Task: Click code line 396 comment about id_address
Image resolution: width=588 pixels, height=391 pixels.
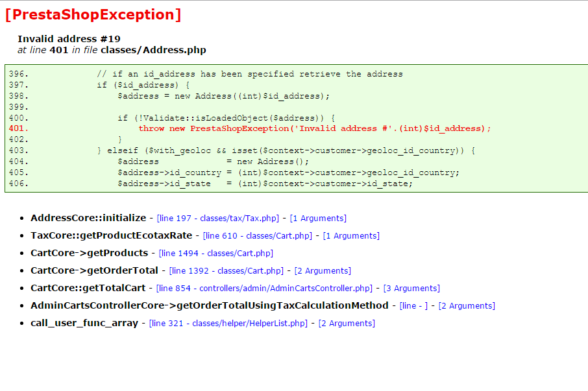Action: point(250,74)
